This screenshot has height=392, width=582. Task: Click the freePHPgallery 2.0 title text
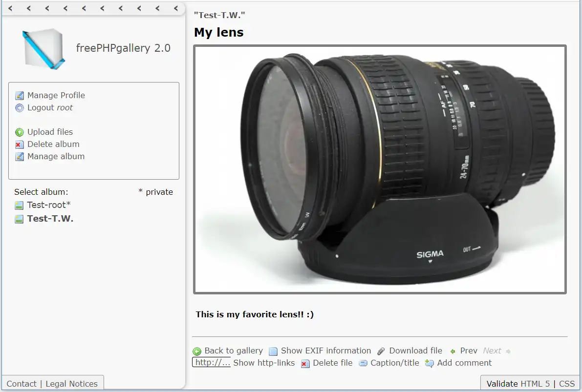click(123, 48)
